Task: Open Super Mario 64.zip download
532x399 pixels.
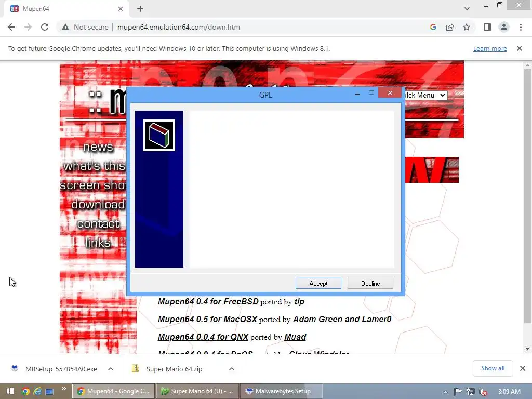Action: (x=174, y=369)
